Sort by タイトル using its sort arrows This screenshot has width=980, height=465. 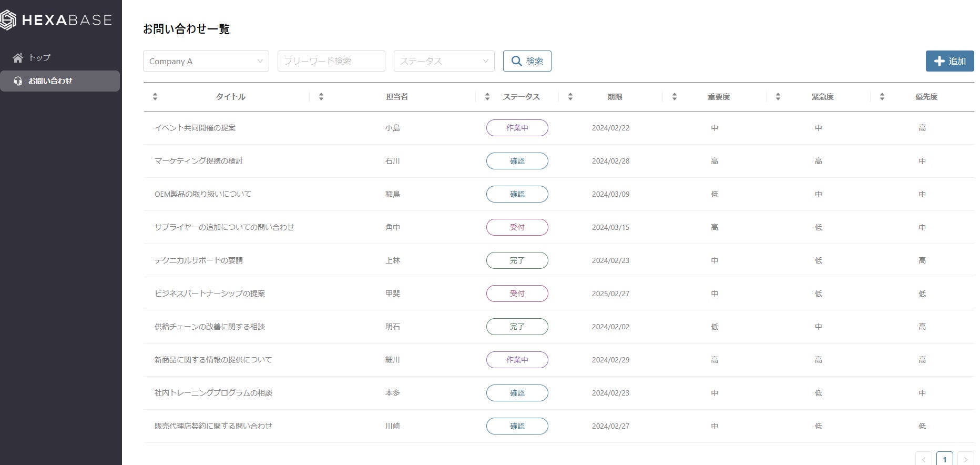pos(155,97)
